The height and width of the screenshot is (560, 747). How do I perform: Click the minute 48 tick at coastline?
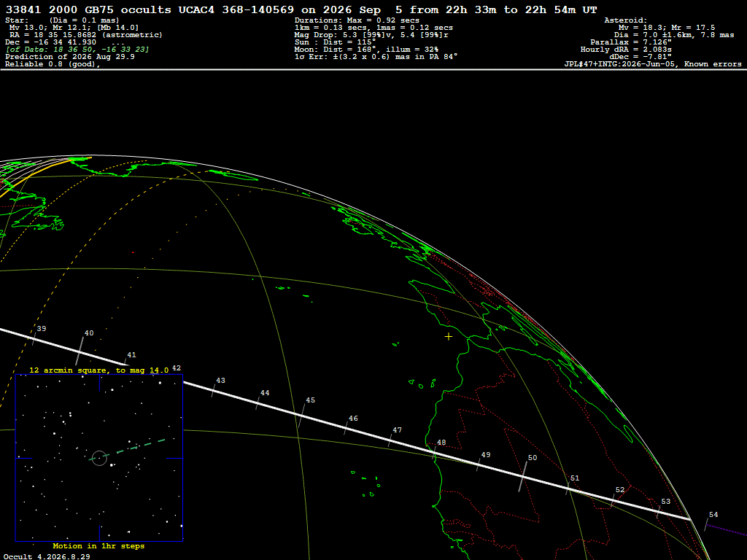(435, 453)
